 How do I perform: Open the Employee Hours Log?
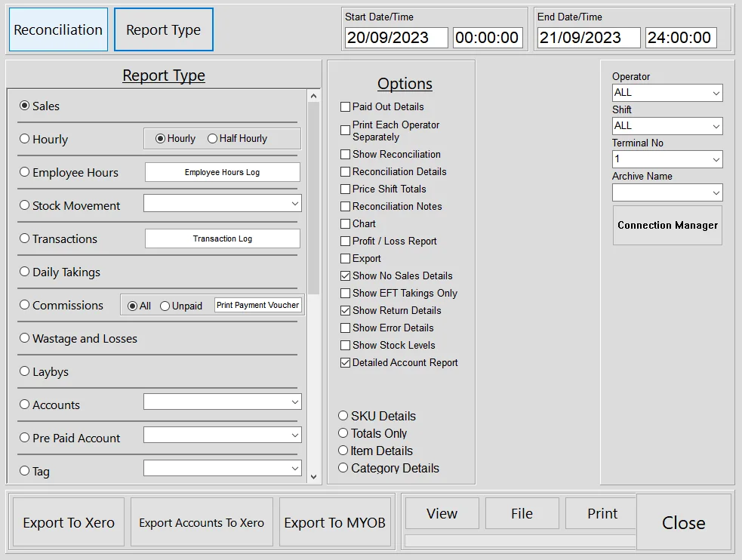223,172
